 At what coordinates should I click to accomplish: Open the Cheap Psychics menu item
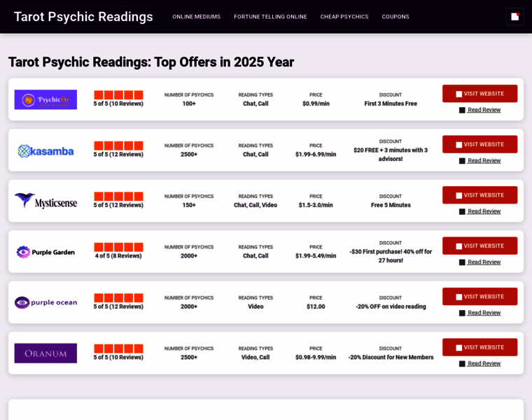344,17
